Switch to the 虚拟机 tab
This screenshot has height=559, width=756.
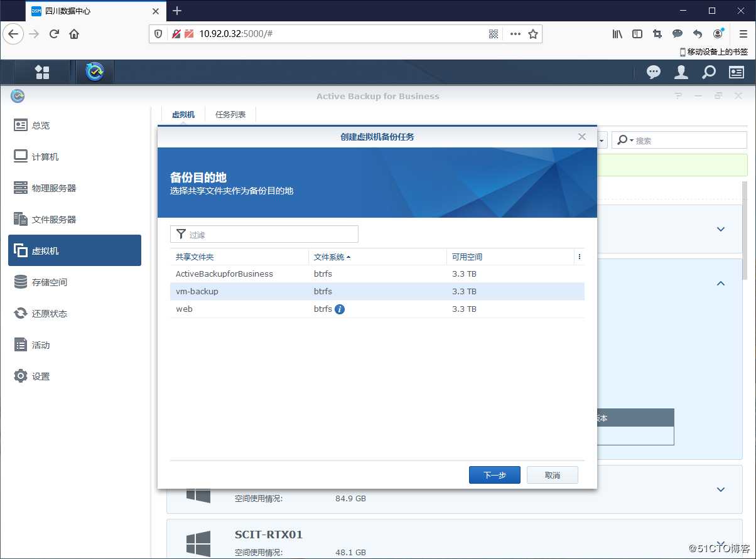click(x=183, y=115)
